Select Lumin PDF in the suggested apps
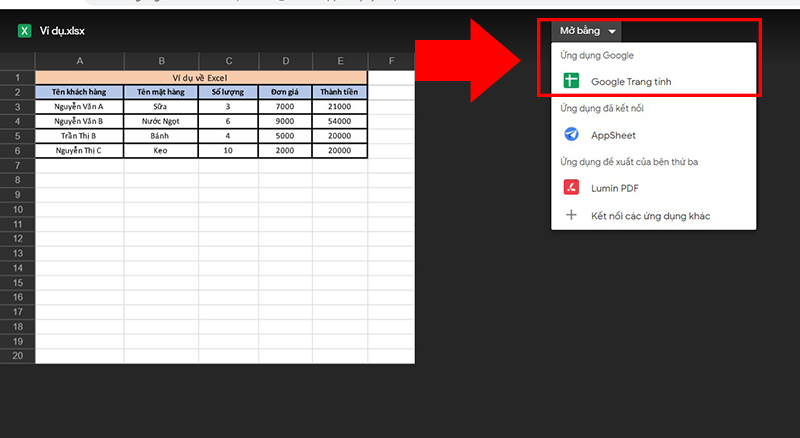The image size is (800, 438). click(x=654, y=188)
